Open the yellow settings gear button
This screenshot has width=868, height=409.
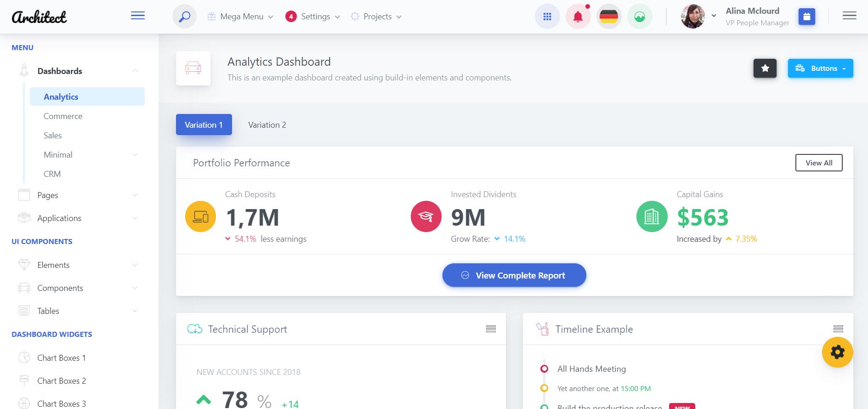pyautogui.click(x=837, y=352)
